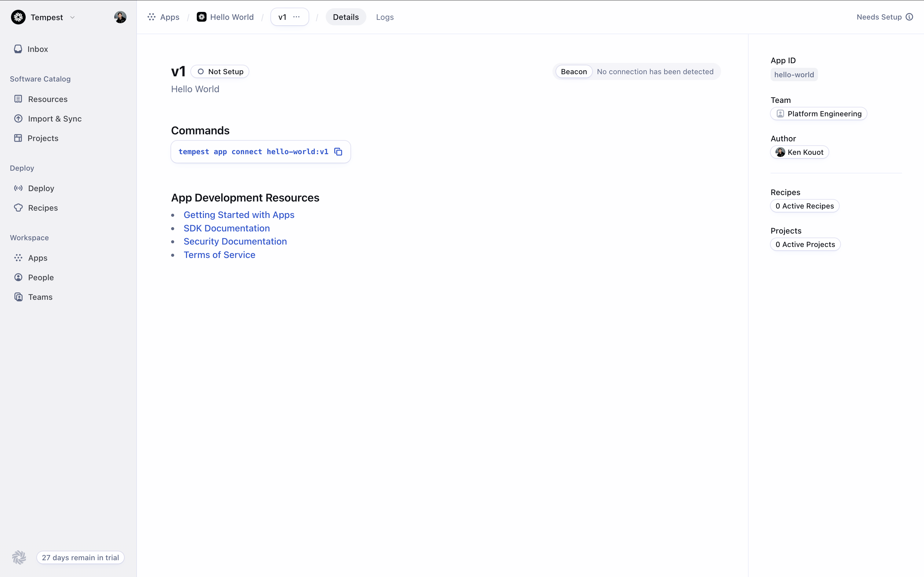
Task: Click the Tempest logo at bottom left
Action: 19,557
